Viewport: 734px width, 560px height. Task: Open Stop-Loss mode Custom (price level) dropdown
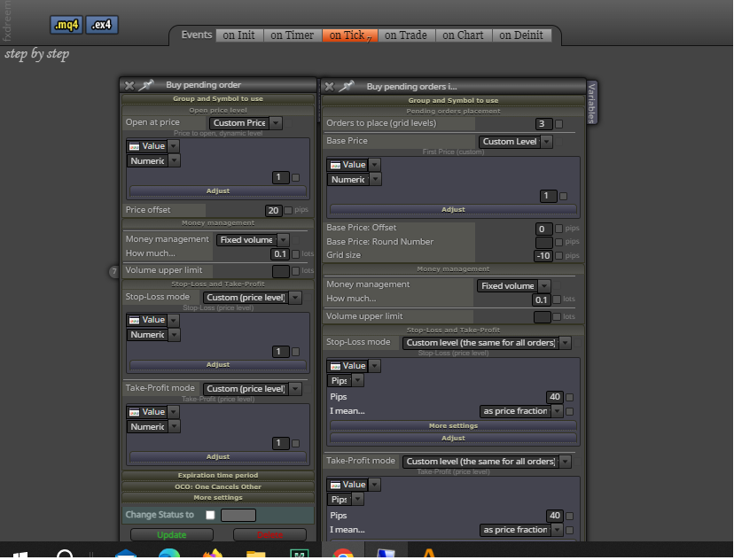tap(252, 298)
